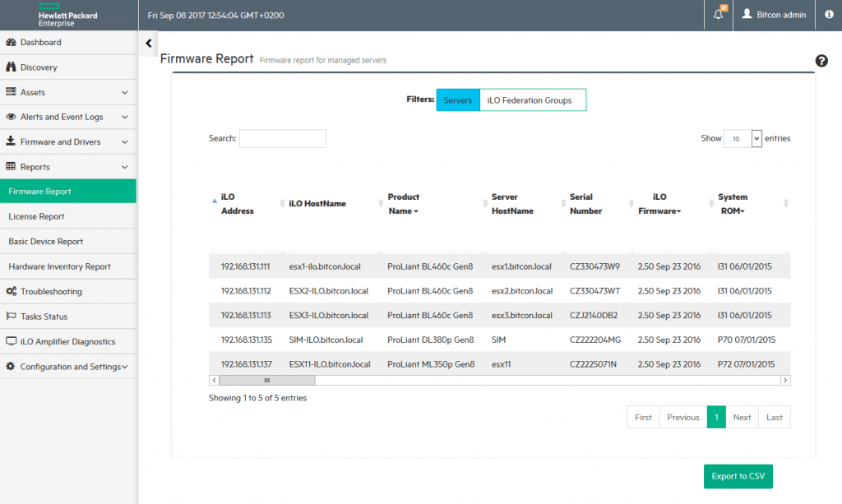Image resolution: width=842 pixels, height=504 pixels.
Task: Click the Firmware and Drivers download icon
Action: click(11, 141)
